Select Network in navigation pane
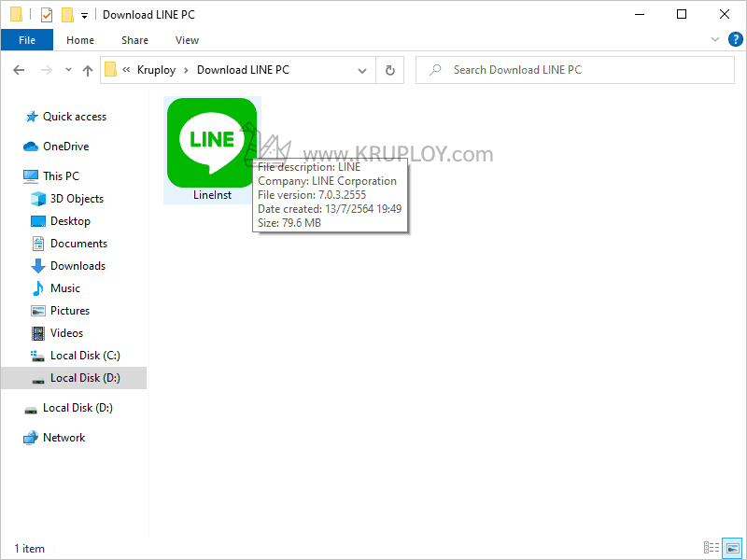Screen dimensions: 747x560 [63, 438]
